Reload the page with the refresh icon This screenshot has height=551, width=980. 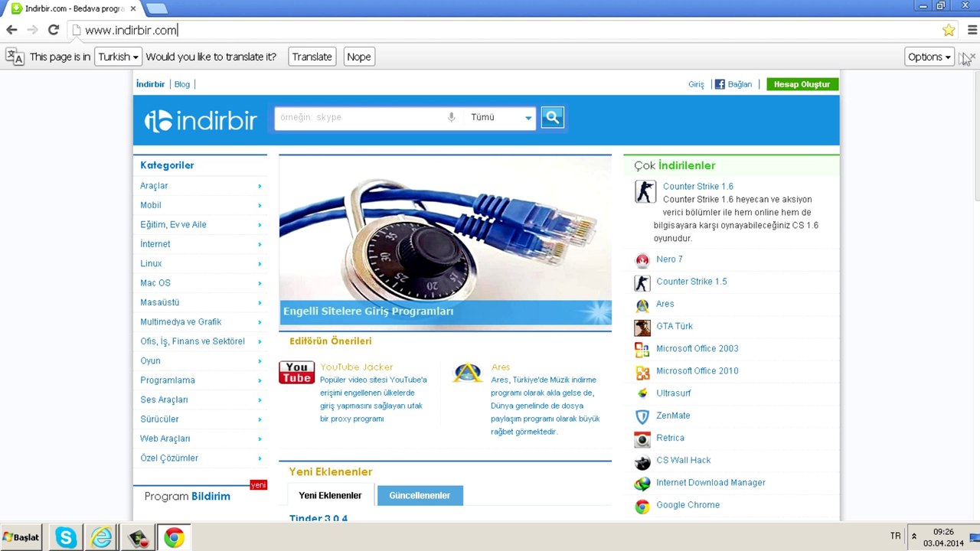[x=53, y=30]
